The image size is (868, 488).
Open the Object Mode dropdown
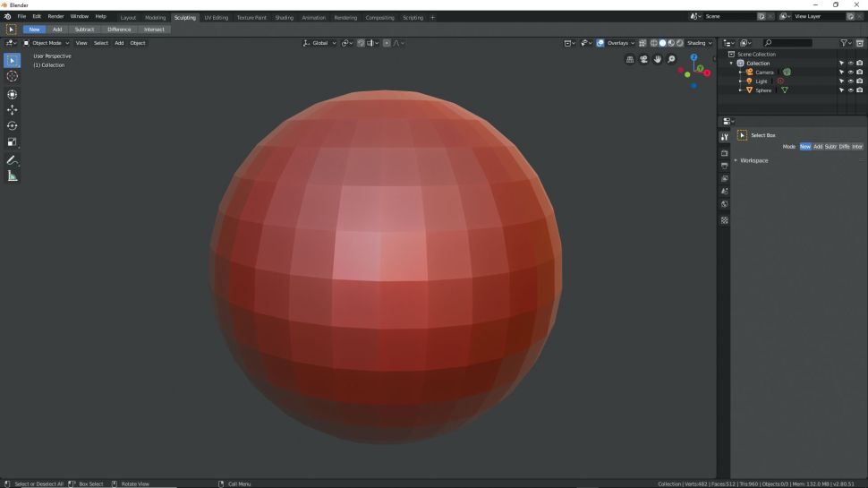tap(47, 43)
